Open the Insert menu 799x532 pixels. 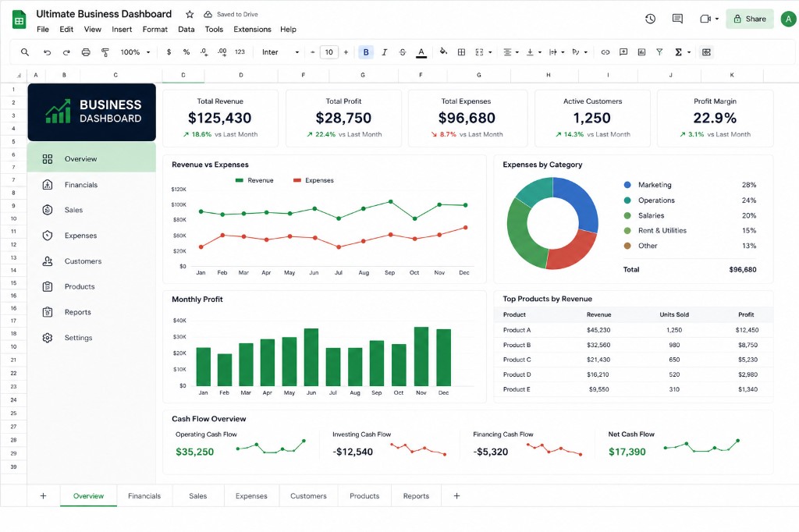122,30
